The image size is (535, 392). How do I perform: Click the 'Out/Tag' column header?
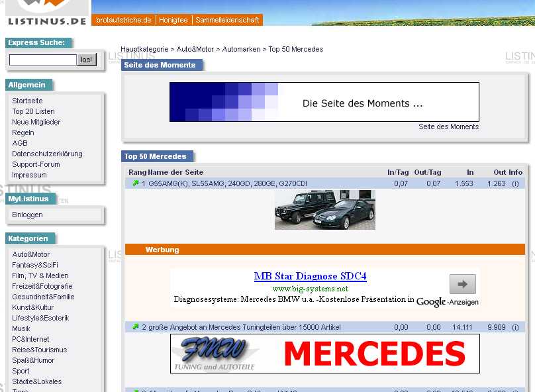[x=428, y=172]
